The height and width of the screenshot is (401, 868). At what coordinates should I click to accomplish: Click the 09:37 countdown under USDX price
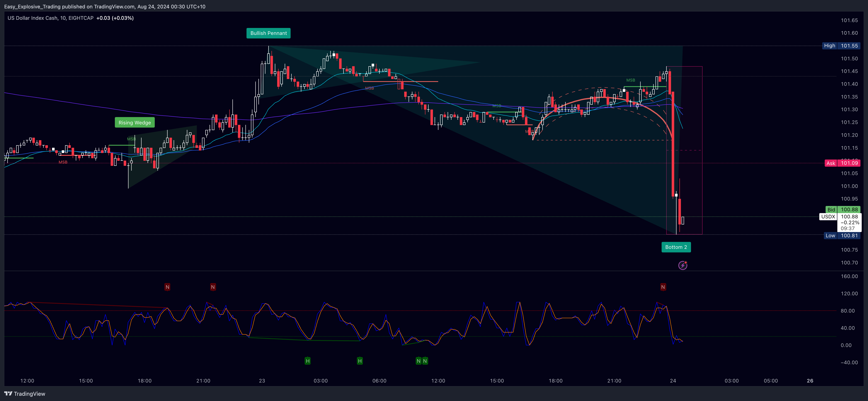(847, 228)
